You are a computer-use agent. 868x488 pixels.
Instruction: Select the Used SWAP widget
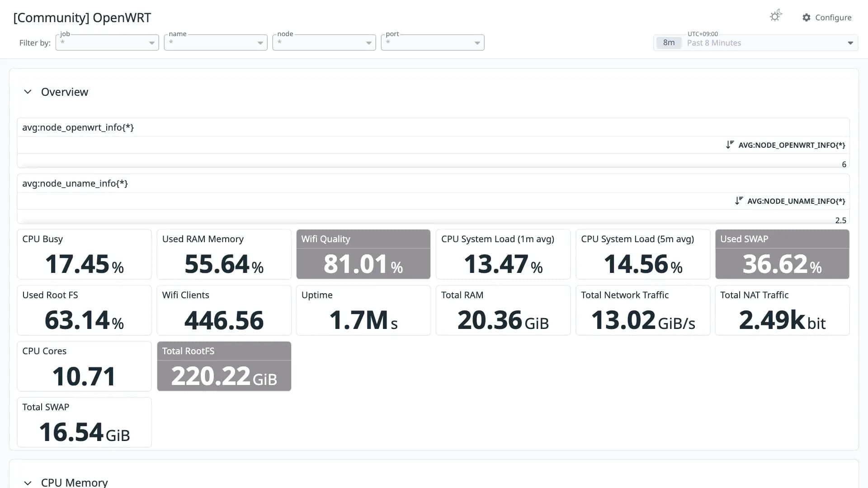pyautogui.click(x=782, y=254)
